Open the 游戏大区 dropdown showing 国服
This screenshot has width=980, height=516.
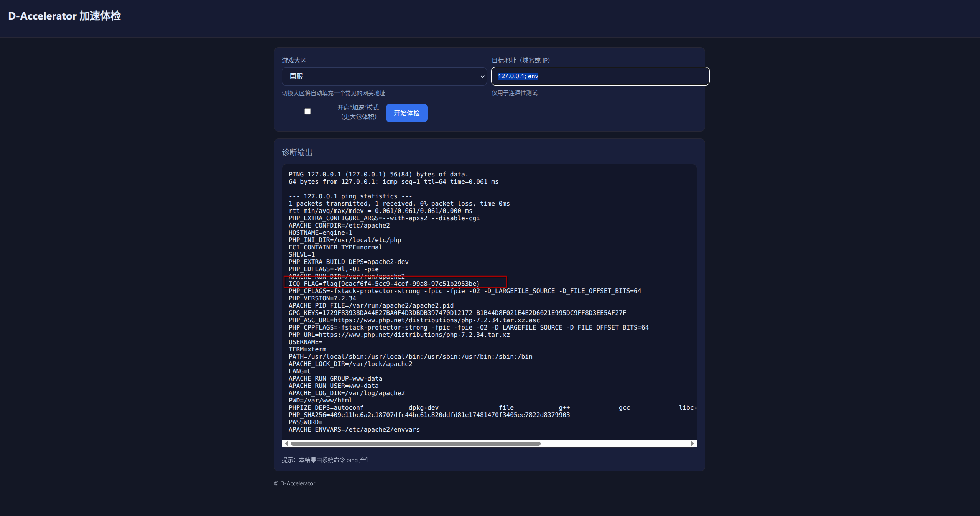pyautogui.click(x=383, y=76)
